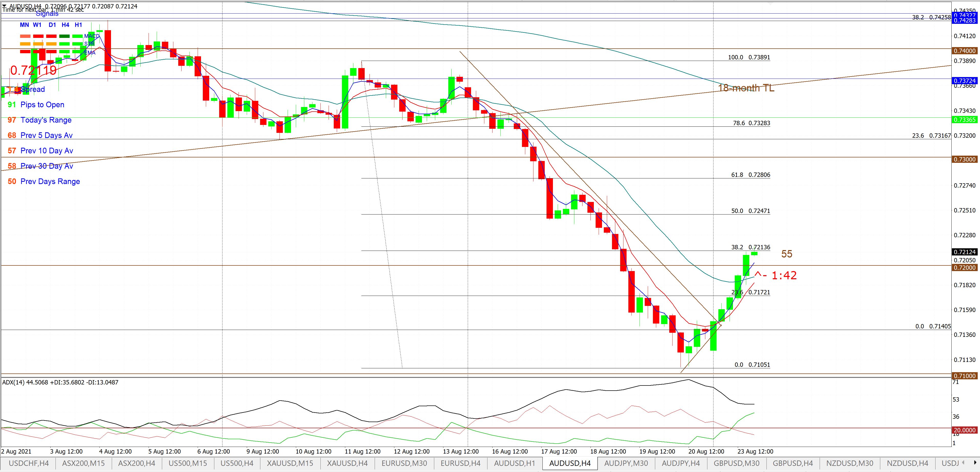Viewport: 980px width, 472px height.
Task: Select the "38.2 0.74258" retracement label
Action: click(x=931, y=17)
